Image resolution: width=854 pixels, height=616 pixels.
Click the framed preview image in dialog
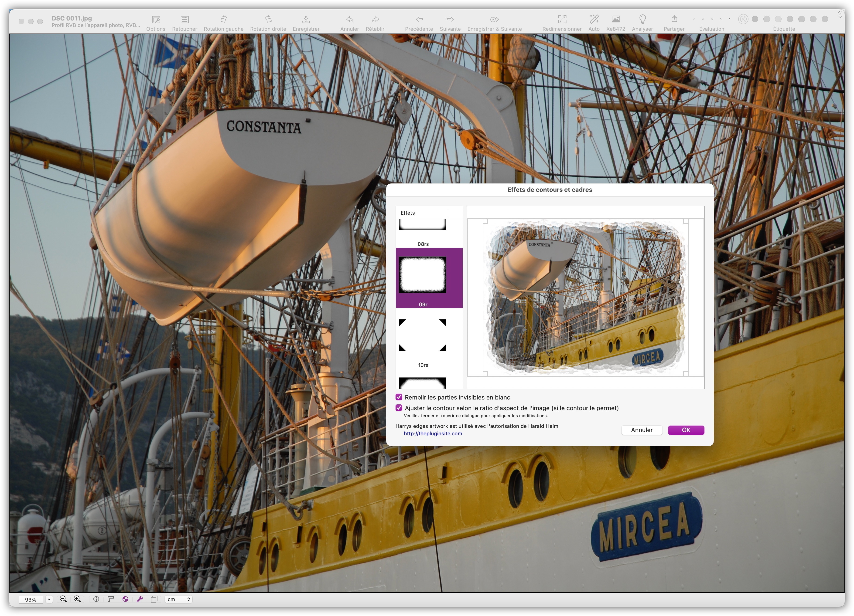point(586,297)
